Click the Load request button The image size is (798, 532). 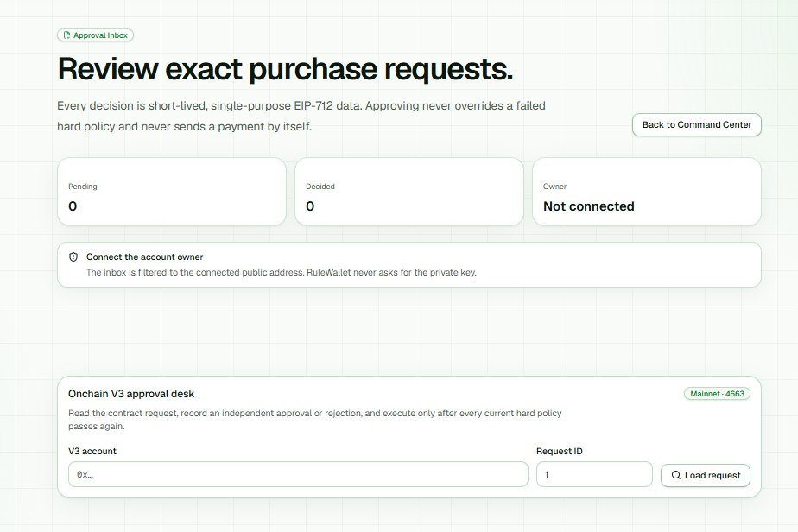coord(706,475)
